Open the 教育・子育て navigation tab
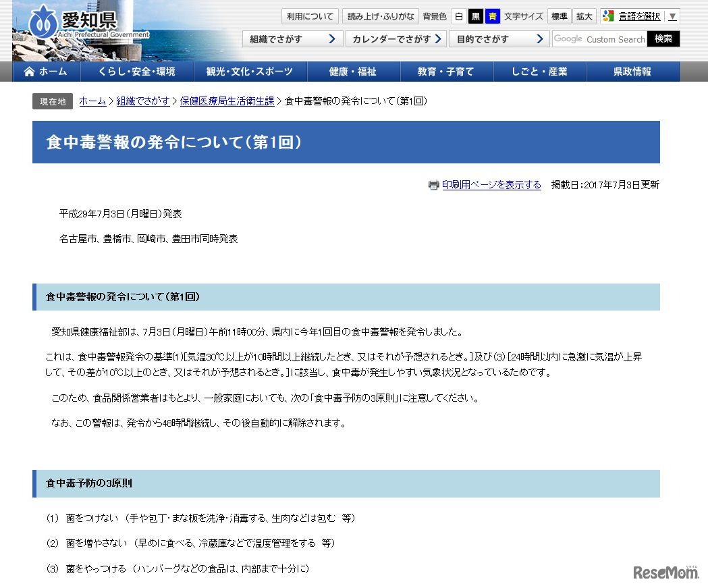 [x=446, y=72]
